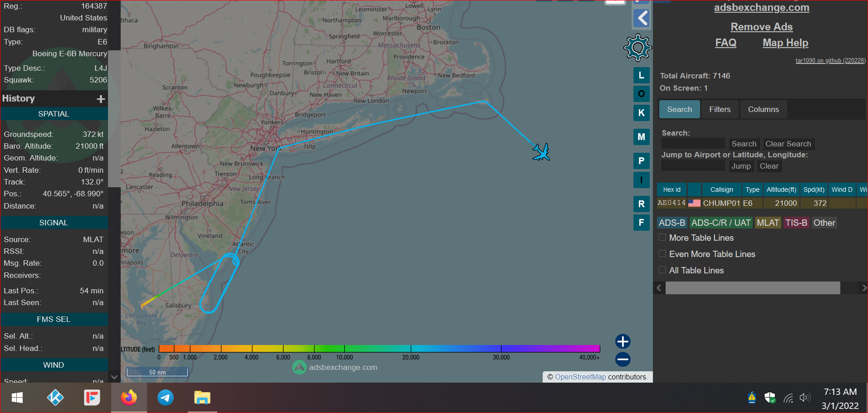This screenshot has height=413, width=868.
Task: Click the Clear button beside Jump
Action: pyautogui.click(x=769, y=166)
